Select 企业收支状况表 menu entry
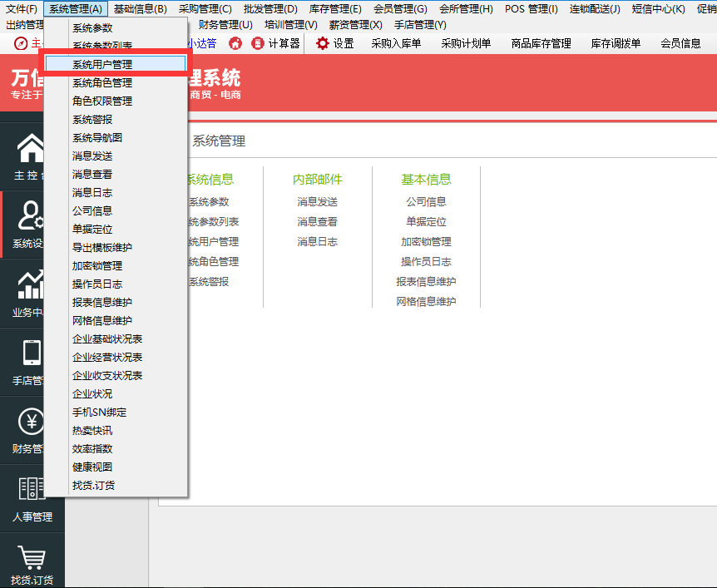The width and height of the screenshot is (717, 588). [107, 375]
